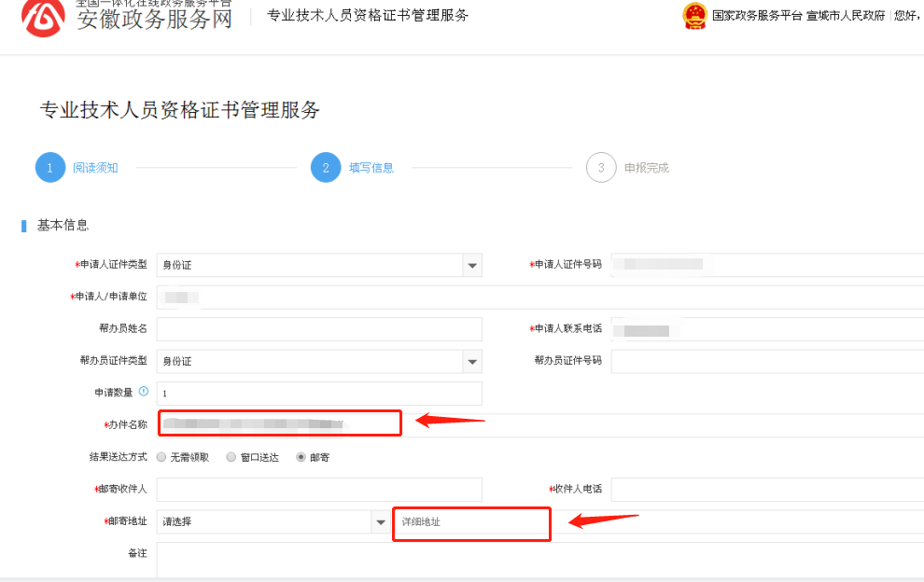This screenshot has width=924, height=582.
Task: Click the Anhui government service logo icon
Action: click(43, 17)
